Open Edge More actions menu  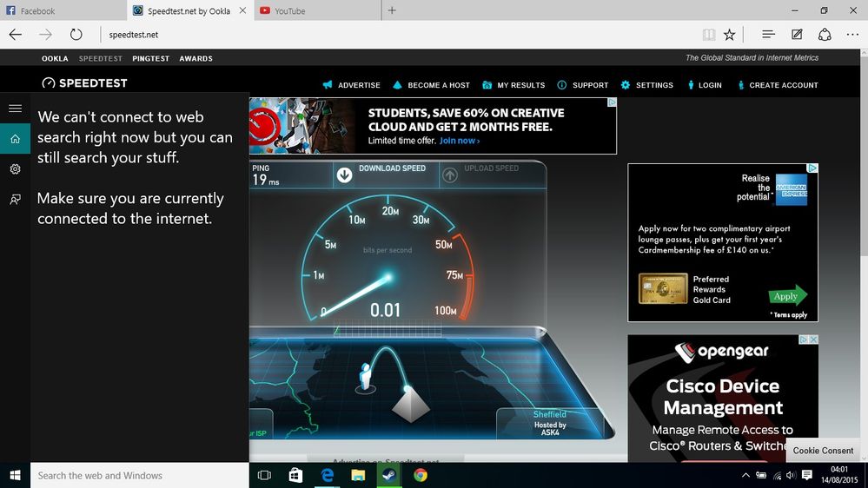[852, 35]
